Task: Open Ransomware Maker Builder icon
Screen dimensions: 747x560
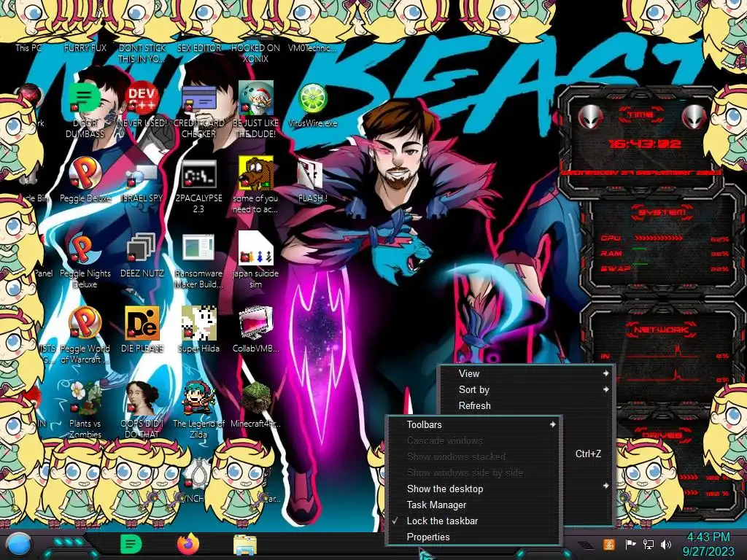Action: tap(198, 249)
